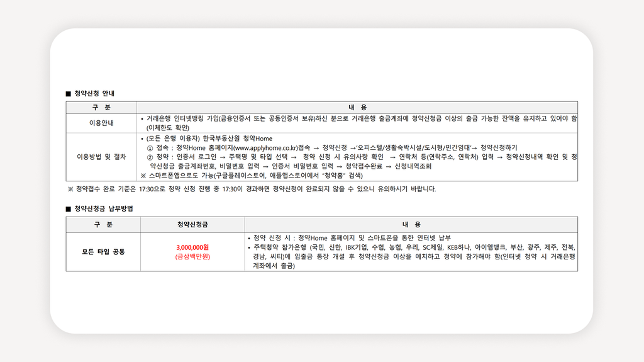
Task: Click the '구 분' header in first table
Action: pyautogui.click(x=101, y=108)
